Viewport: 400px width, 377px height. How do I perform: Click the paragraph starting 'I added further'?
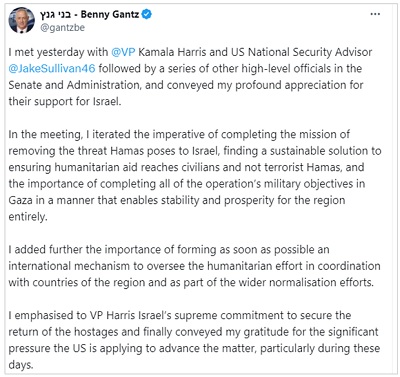pos(194,266)
